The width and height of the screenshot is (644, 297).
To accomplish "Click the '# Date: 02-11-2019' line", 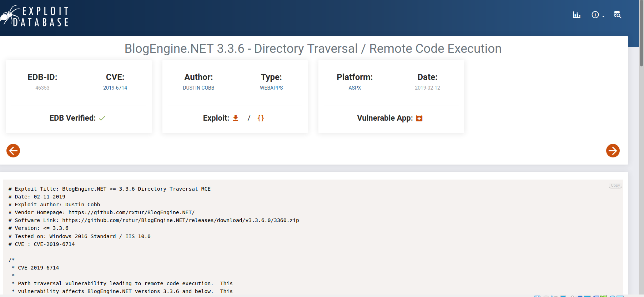I will point(37,197).
